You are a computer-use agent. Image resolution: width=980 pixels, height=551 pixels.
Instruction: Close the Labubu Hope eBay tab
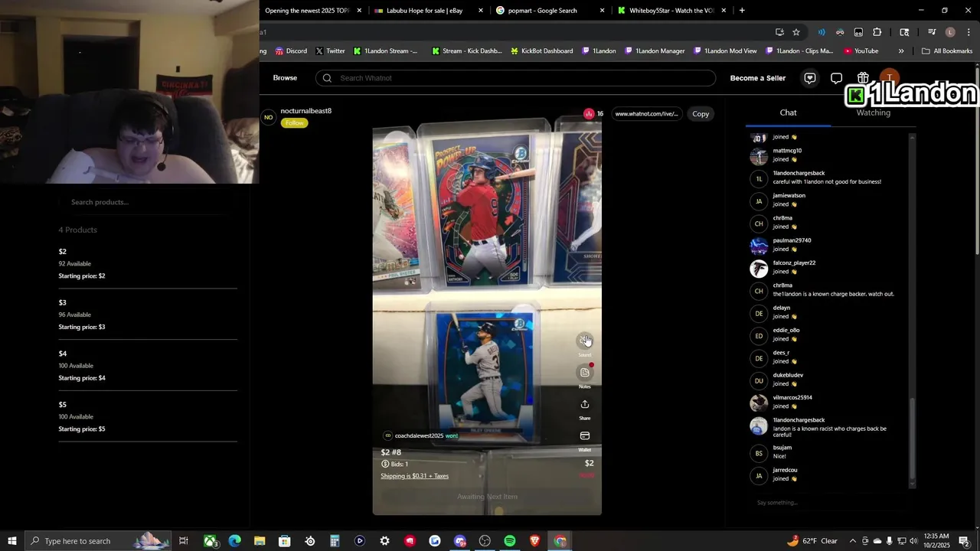coord(481,11)
